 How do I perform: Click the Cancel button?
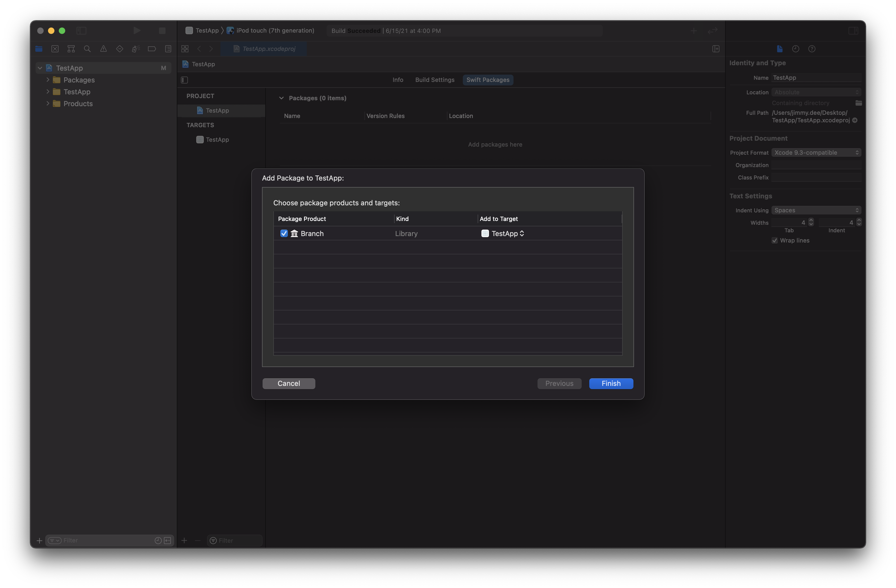289,383
